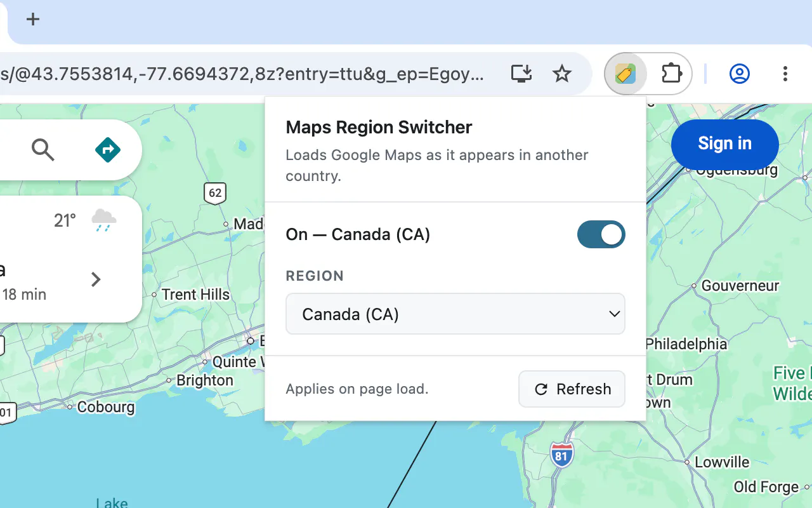Open a new browser tab
The width and height of the screenshot is (812, 508).
pyautogui.click(x=33, y=20)
